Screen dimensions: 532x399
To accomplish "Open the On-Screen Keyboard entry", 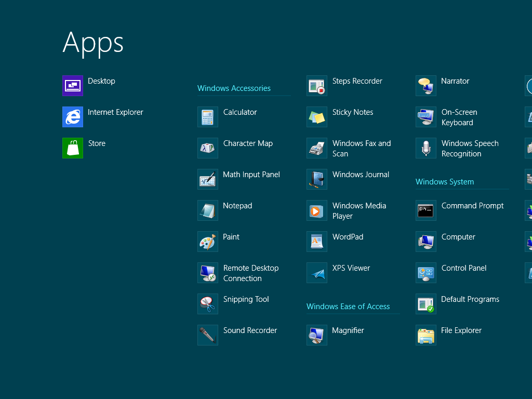I will click(459, 117).
